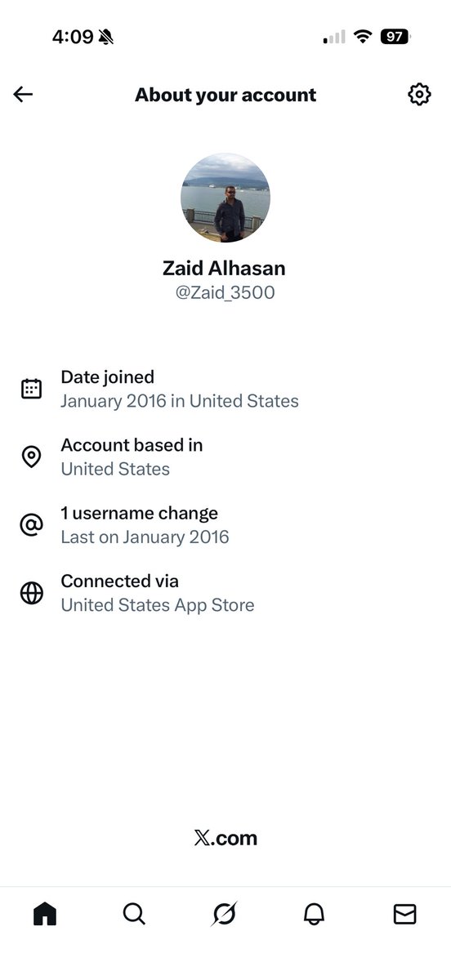Open the Search tab magnifier icon
This screenshot has width=451, height=980.
(134, 914)
